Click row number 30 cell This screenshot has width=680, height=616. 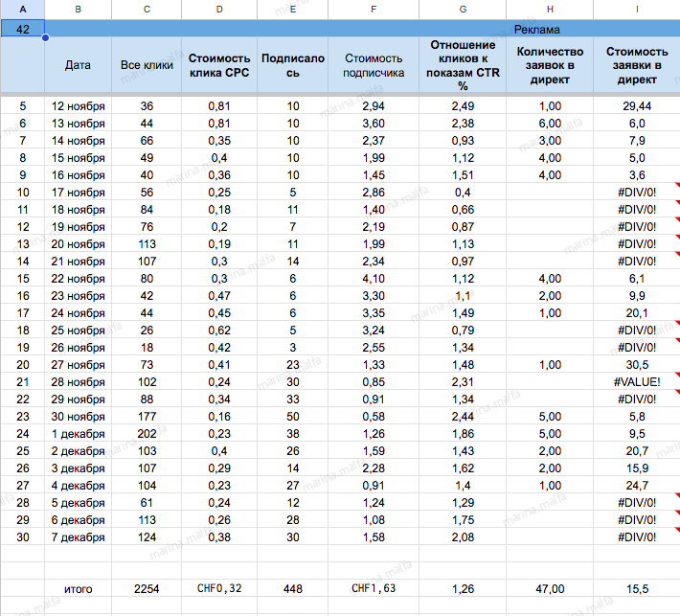(23, 537)
